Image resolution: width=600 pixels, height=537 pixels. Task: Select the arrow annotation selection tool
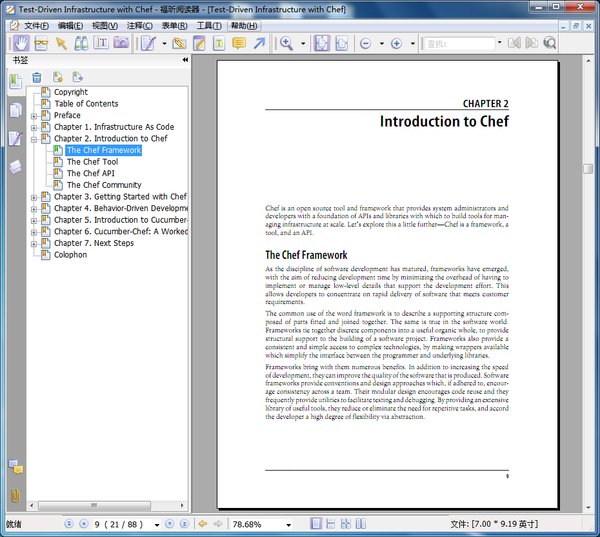click(x=61, y=43)
